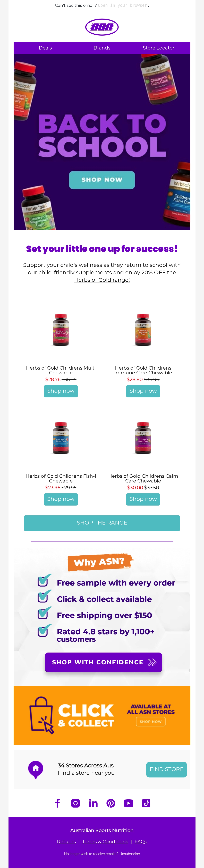204x868 pixels.
Task: Click the Shop Now button on the banner
Action: [102, 180]
